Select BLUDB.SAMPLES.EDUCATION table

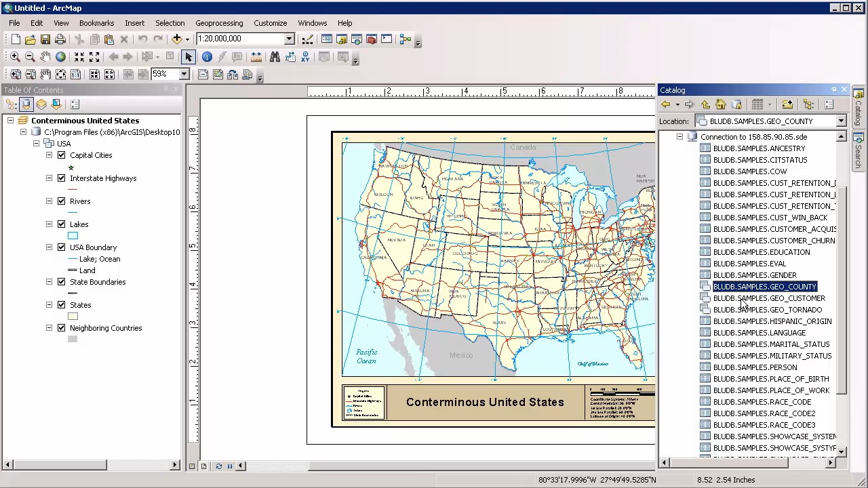[x=762, y=252]
